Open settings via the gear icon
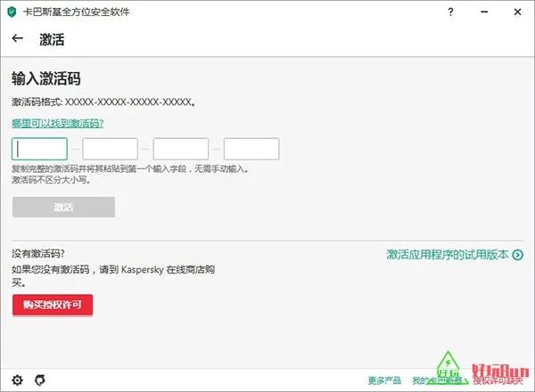 (18, 380)
